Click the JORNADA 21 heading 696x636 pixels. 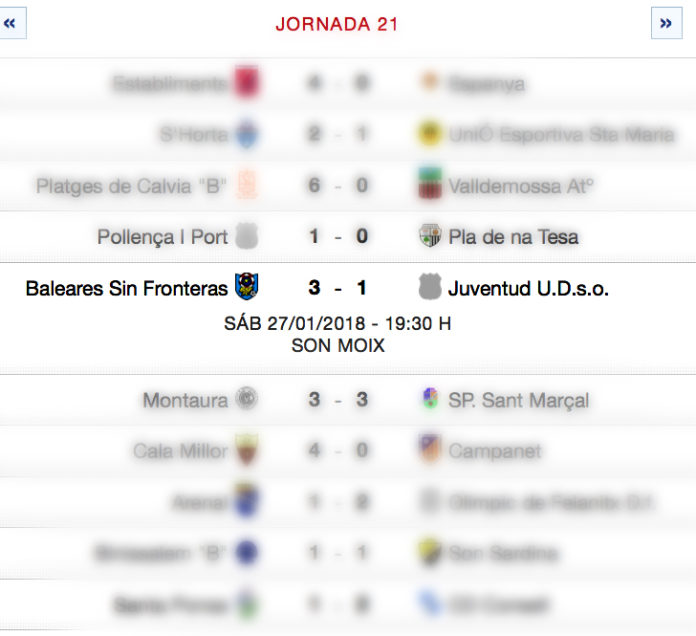pyautogui.click(x=337, y=24)
